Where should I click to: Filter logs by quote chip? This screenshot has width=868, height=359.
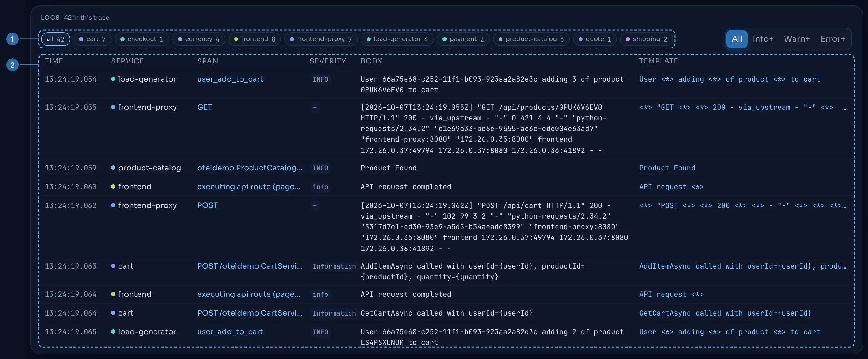click(595, 39)
